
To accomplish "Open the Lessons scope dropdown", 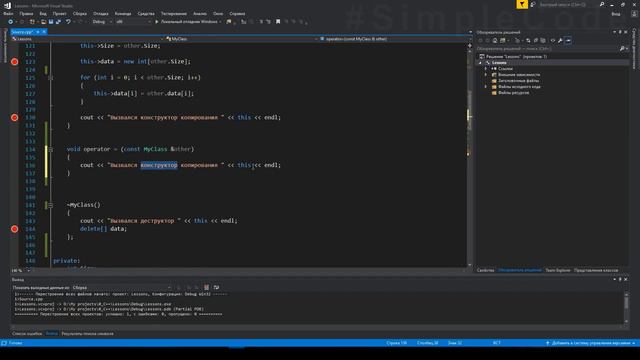I will pos(87,39).
